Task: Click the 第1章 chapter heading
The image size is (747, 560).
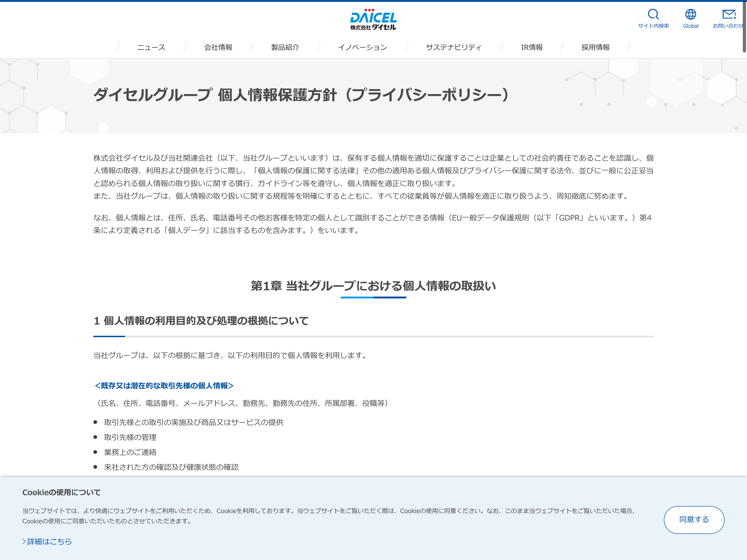Action: point(373,286)
